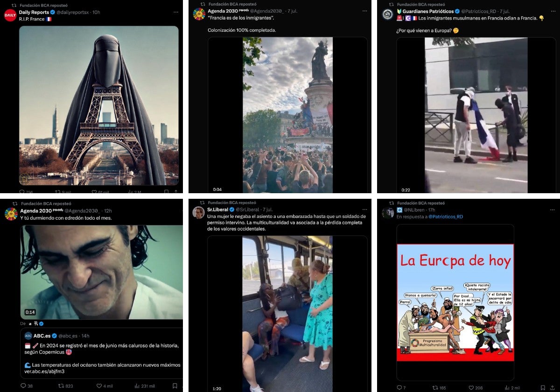Play the 0:14 video of smiling man

pos(101,272)
